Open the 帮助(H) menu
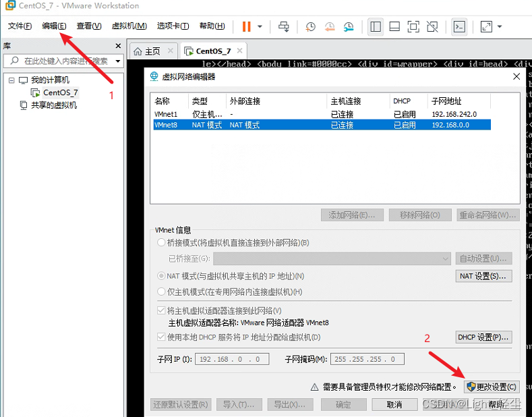 coord(212,26)
